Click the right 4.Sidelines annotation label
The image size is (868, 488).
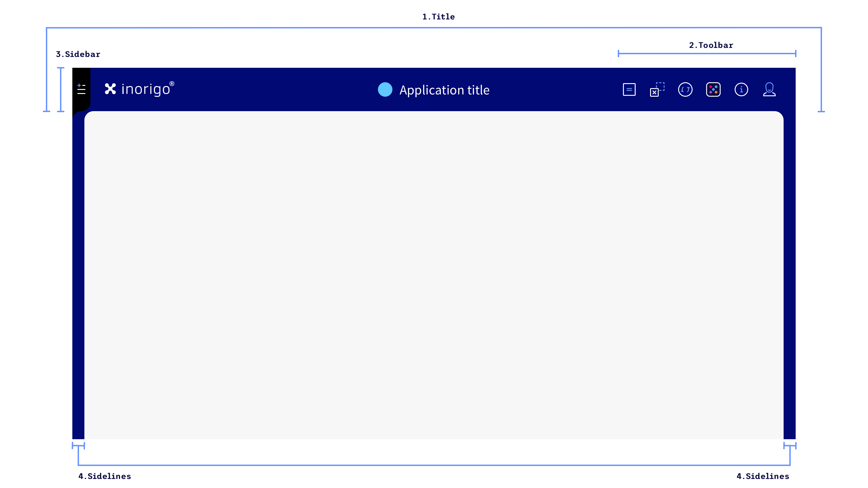(x=762, y=476)
